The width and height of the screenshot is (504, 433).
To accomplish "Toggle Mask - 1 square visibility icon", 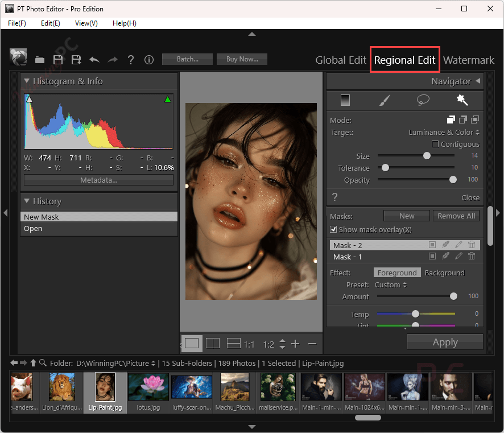I will click(432, 256).
